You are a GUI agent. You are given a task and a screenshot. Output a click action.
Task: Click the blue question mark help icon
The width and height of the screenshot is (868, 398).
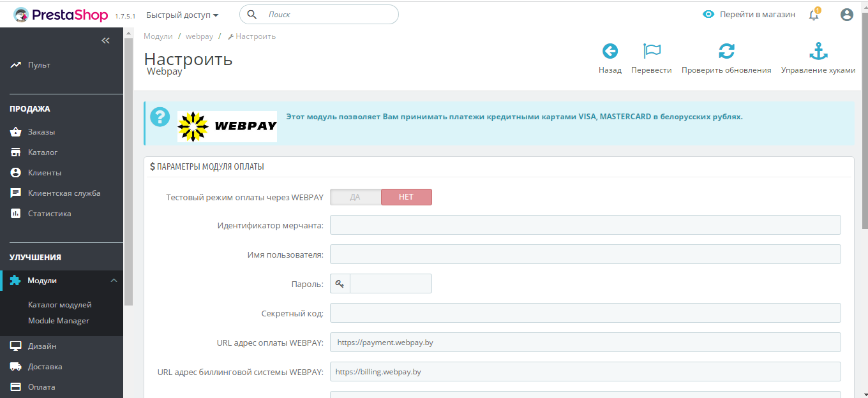tap(160, 117)
